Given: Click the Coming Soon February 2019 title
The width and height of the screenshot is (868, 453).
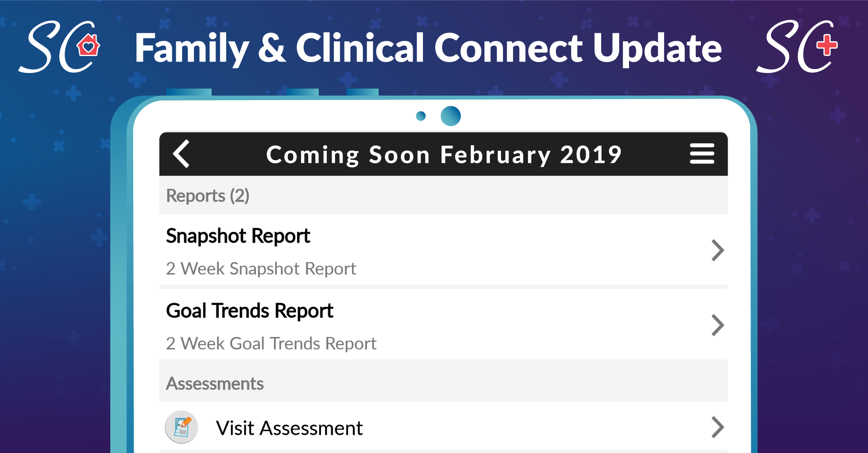Looking at the screenshot, I should (x=444, y=155).
